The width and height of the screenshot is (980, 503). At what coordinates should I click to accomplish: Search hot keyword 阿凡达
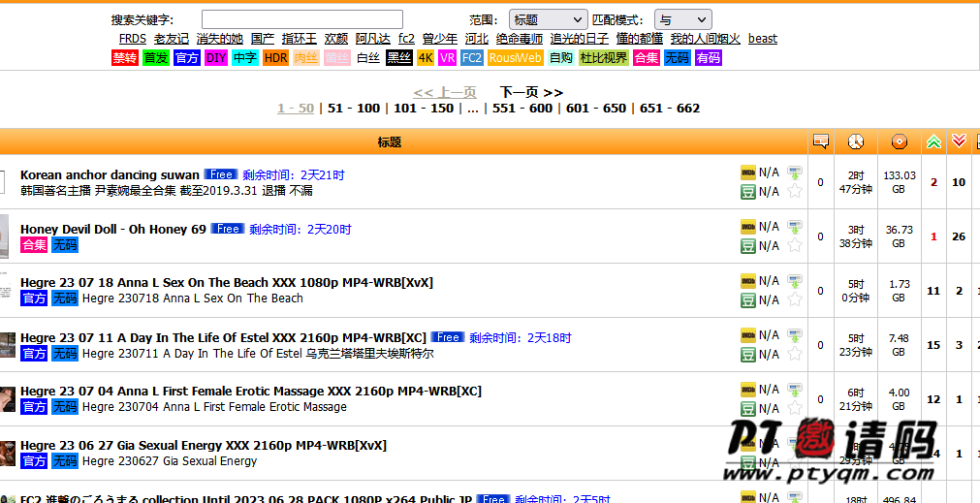tap(373, 39)
